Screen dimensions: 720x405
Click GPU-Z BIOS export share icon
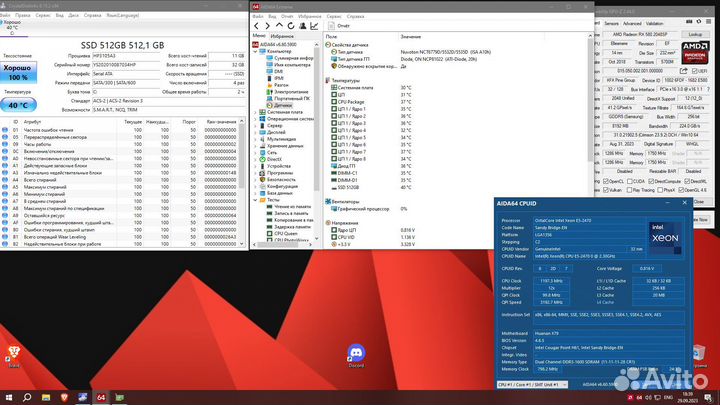click(683, 71)
